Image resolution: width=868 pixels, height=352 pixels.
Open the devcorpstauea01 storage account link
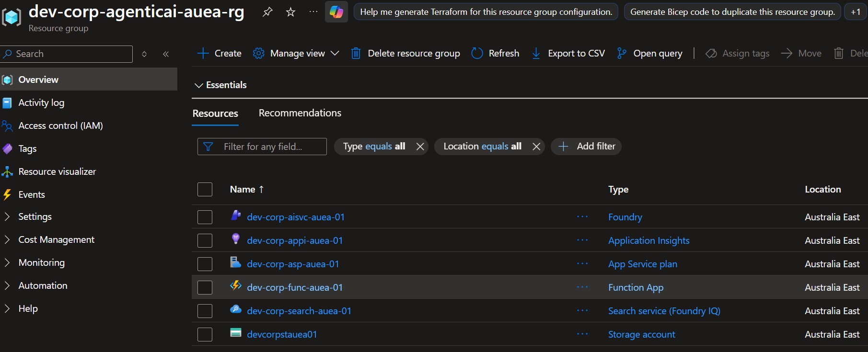[x=282, y=334]
